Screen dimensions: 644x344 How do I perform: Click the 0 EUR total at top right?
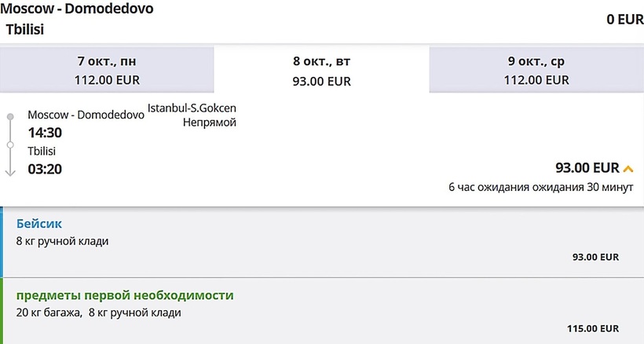click(624, 20)
